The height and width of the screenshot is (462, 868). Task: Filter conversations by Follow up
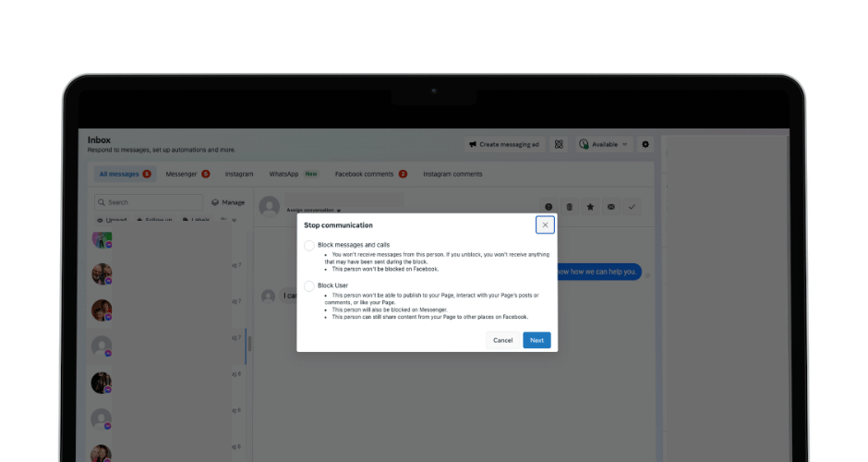[154, 220]
